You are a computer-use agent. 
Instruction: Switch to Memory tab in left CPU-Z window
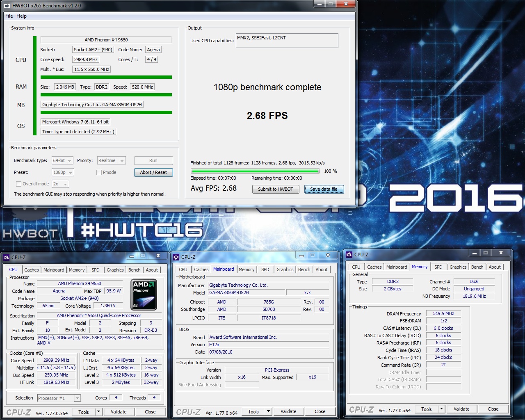pyautogui.click(x=77, y=270)
